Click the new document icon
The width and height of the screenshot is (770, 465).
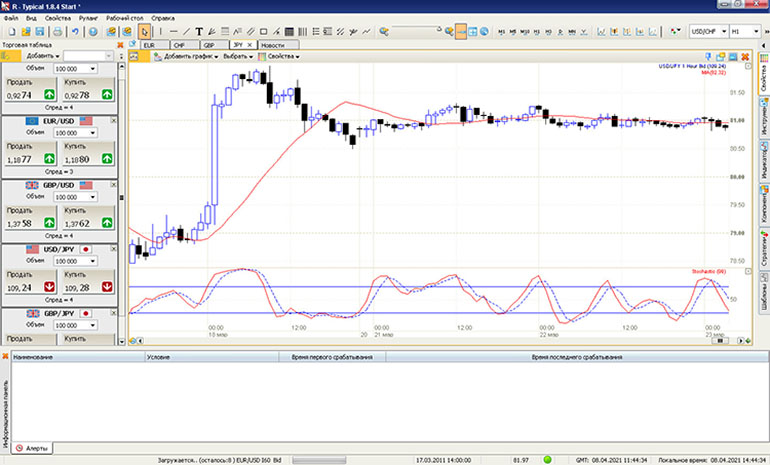click(12, 32)
